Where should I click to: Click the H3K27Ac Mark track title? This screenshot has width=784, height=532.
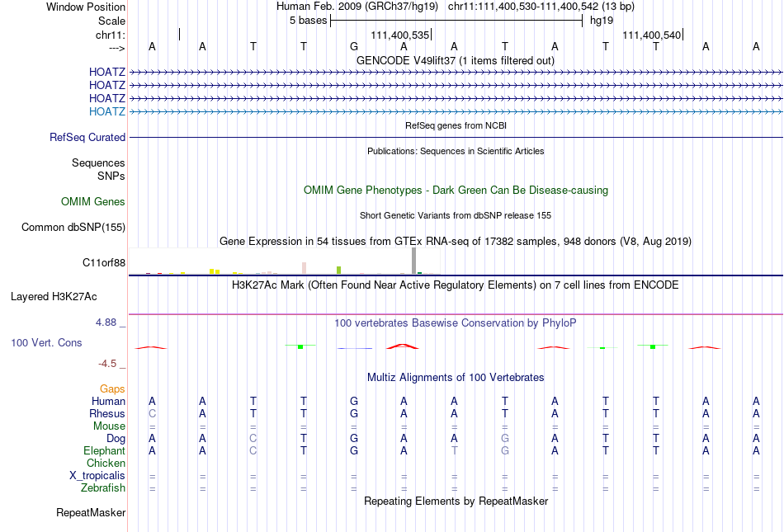tap(456, 285)
